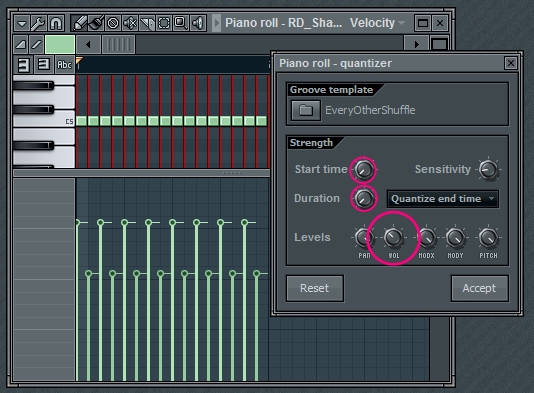Adjust the Sensitivity knob
The image size is (534, 393).
[x=488, y=170]
